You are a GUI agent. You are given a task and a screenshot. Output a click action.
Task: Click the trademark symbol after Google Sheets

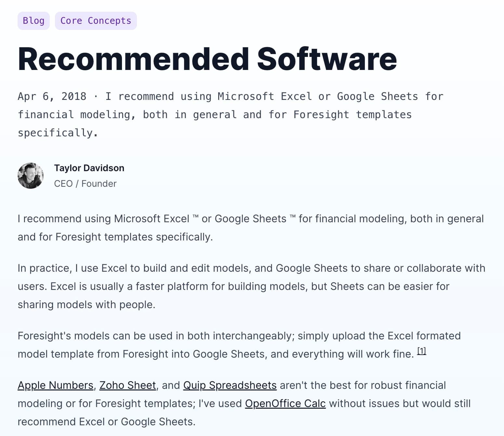pos(293,217)
